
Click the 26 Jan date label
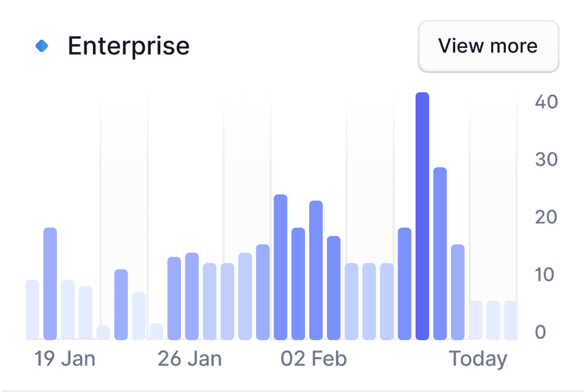tap(189, 359)
